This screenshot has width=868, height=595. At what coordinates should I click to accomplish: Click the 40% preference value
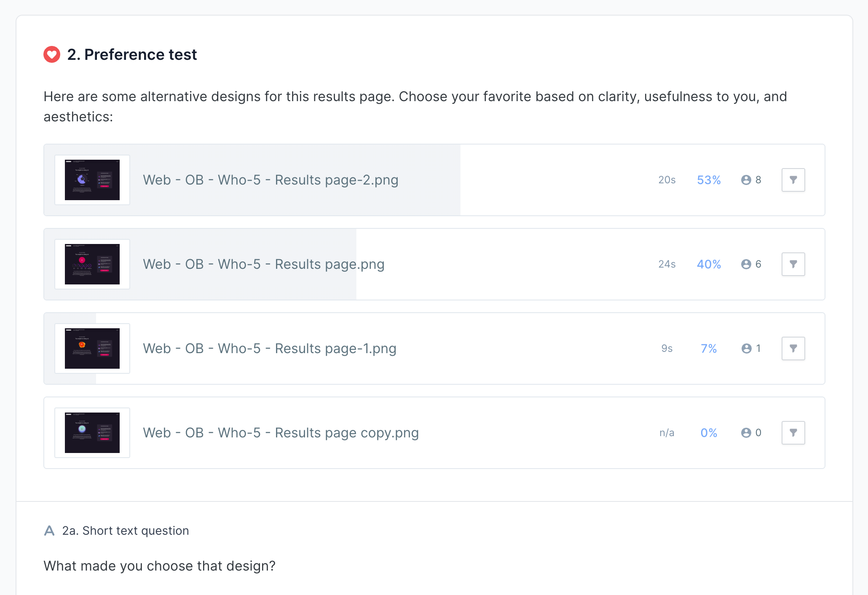[x=709, y=264]
